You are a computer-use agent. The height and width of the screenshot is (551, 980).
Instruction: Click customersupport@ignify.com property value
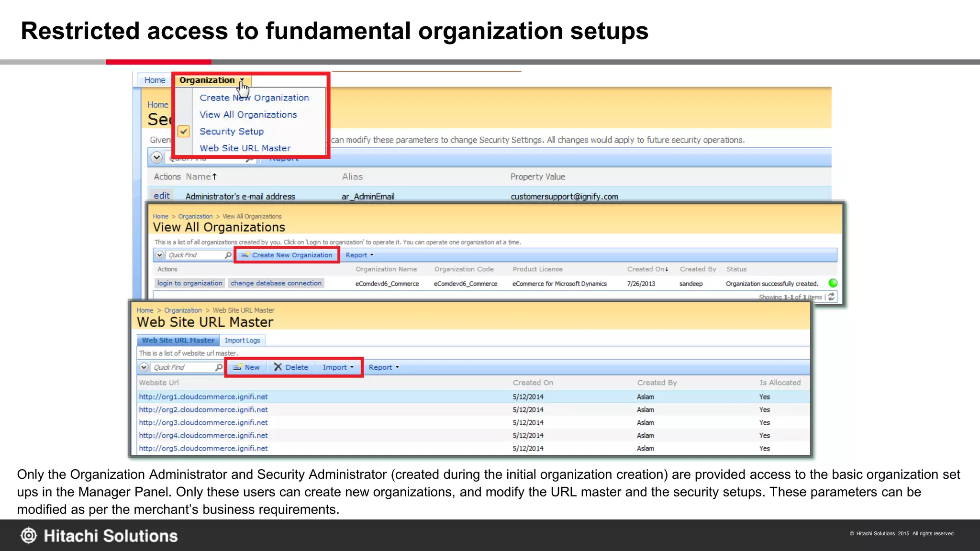(x=564, y=197)
